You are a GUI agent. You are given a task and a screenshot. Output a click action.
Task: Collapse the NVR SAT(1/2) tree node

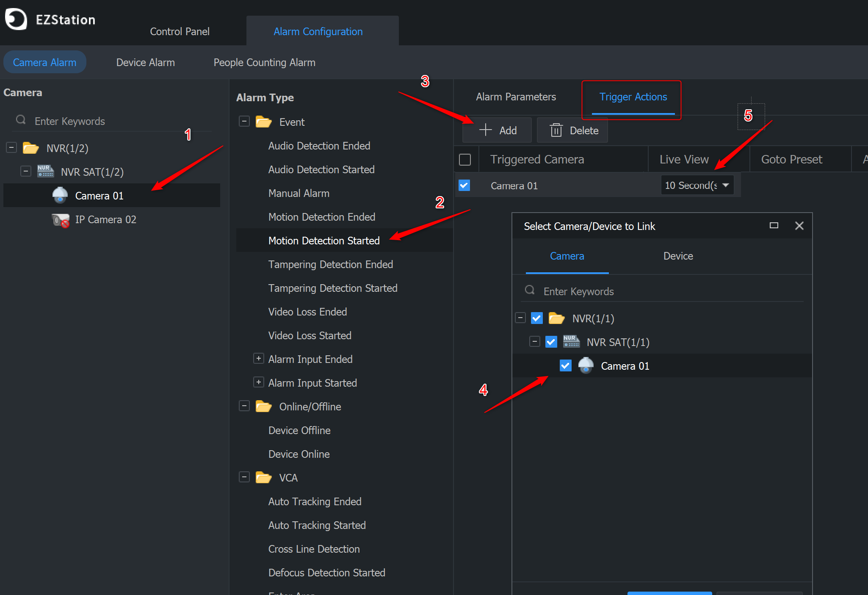pos(26,172)
